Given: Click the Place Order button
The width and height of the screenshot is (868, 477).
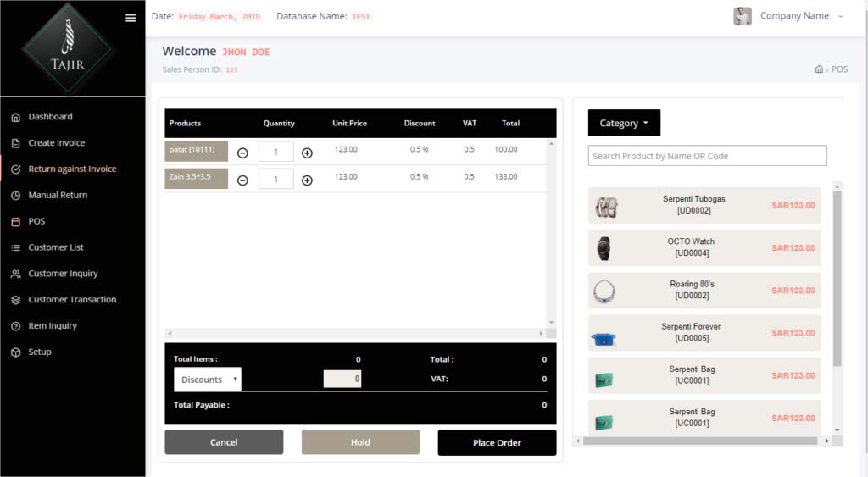Looking at the screenshot, I should coord(497,443).
